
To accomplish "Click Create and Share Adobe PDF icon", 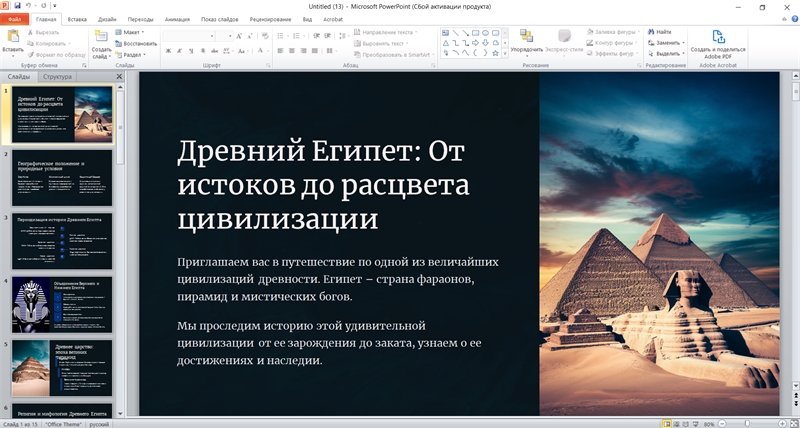I will click(x=718, y=37).
